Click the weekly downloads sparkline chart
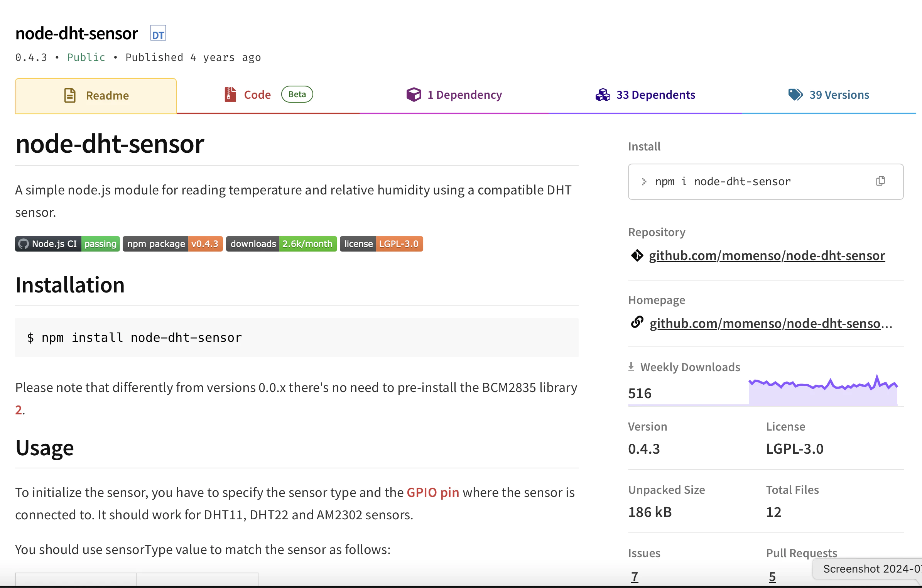922x588 pixels. (823, 390)
